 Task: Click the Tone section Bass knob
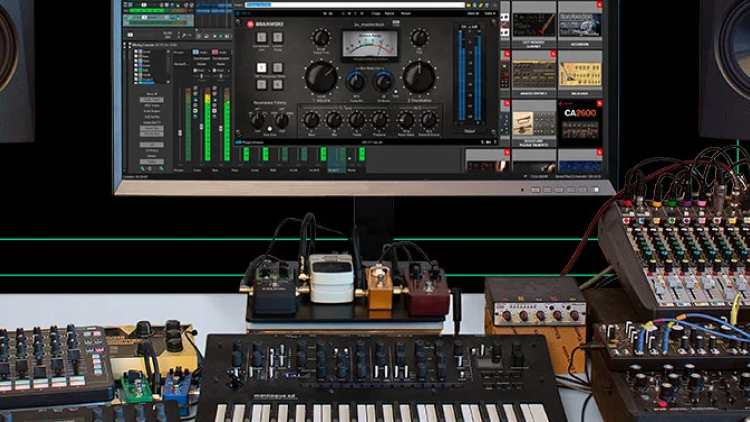[311, 119]
